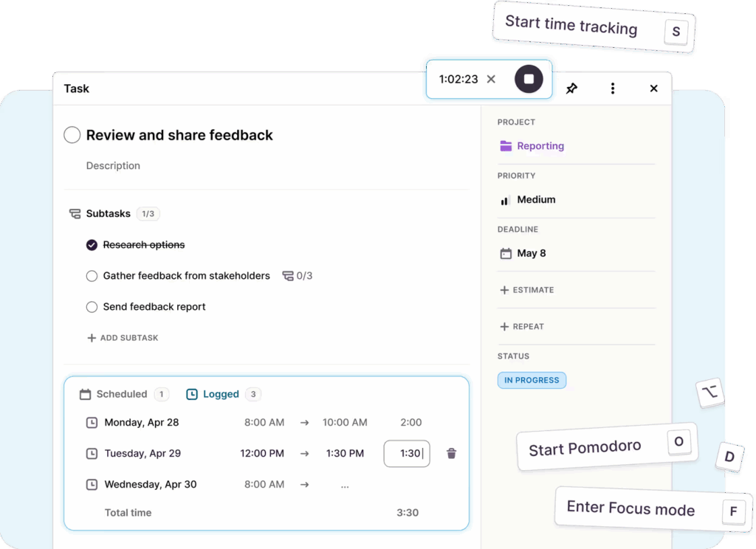Click the subtask count icon beside Gather feedback
The height and width of the screenshot is (549, 756).
(287, 276)
